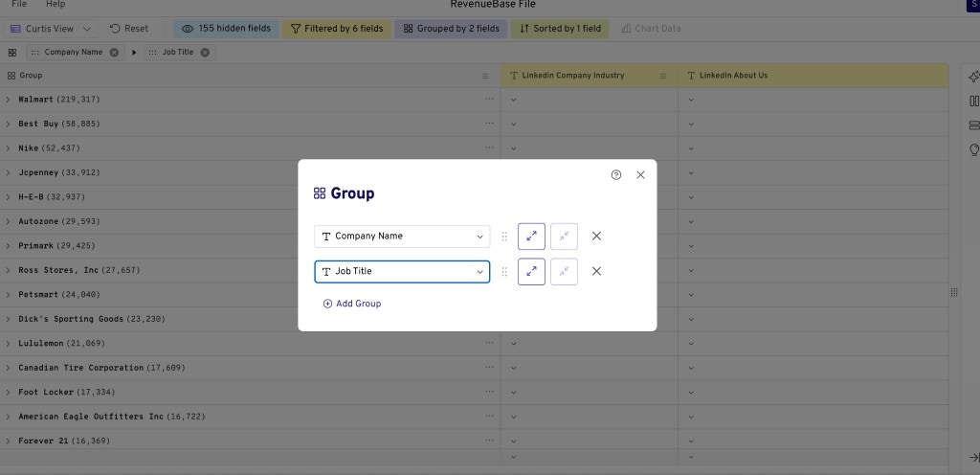Open the Linkedin Company Industry column menu
This screenshot has height=475, width=980.
(x=663, y=76)
